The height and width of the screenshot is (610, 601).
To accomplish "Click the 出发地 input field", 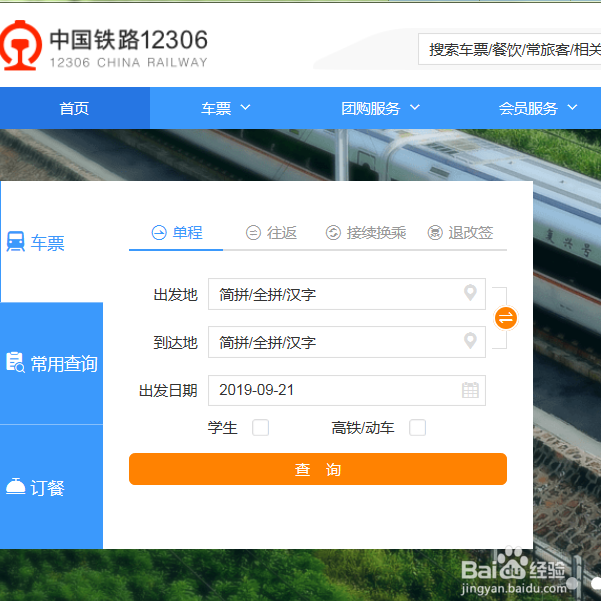I will pyautogui.click(x=347, y=294).
